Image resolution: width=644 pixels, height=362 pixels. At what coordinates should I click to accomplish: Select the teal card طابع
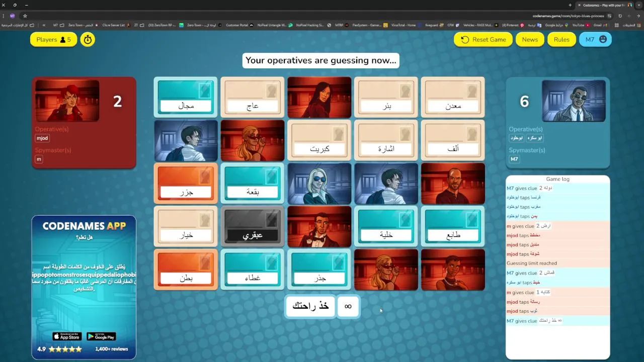click(x=453, y=226)
